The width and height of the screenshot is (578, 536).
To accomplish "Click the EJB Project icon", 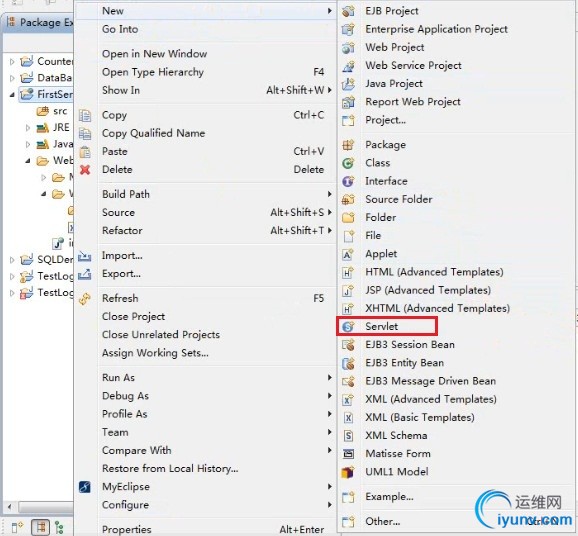I will [348, 11].
